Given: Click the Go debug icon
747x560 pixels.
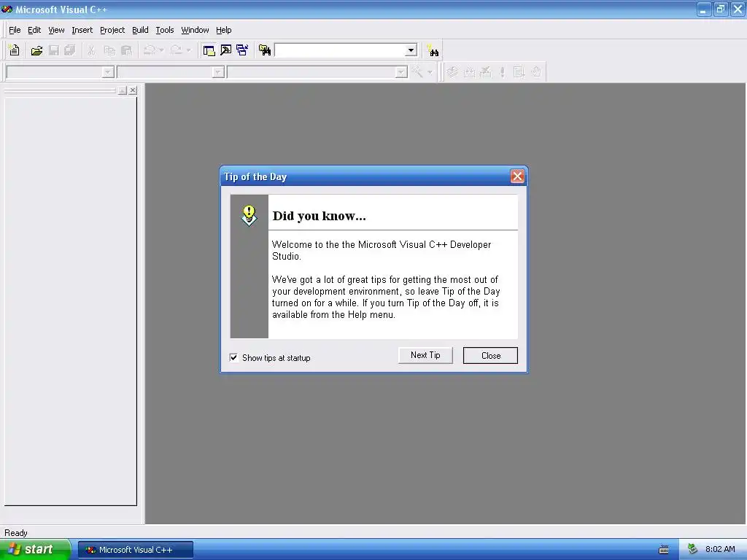Looking at the screenshot, I should pos(519,72).
